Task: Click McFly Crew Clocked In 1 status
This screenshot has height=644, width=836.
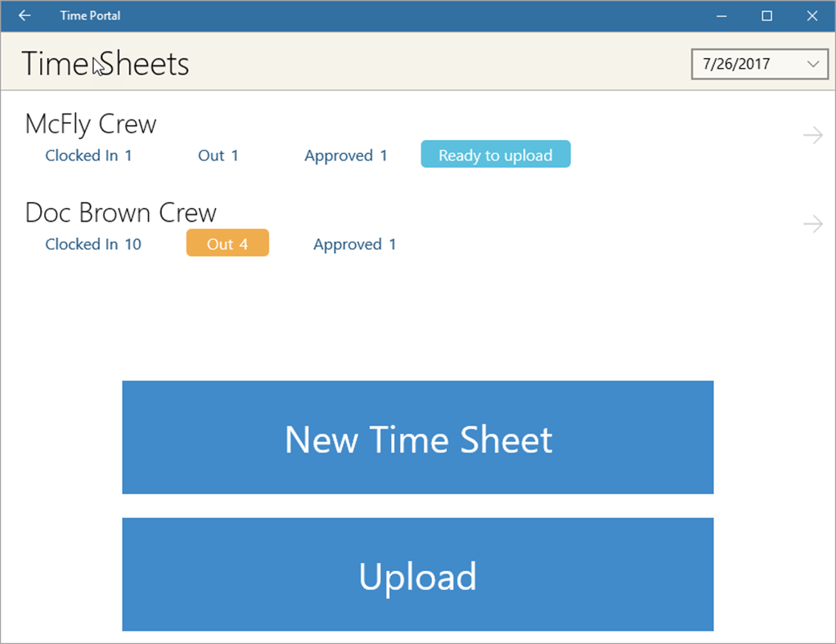Action: (x=88, y=155)
